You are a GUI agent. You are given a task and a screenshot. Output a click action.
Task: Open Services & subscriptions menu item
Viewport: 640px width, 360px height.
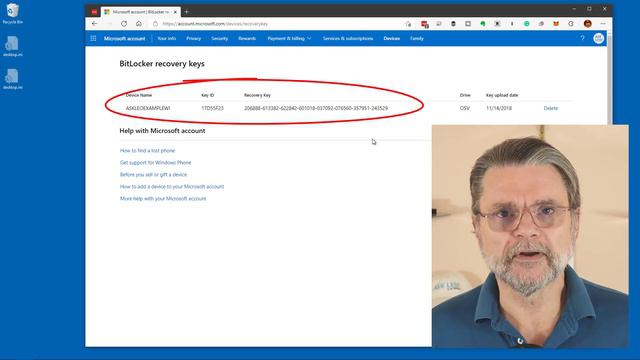click(x=348, y=38)
